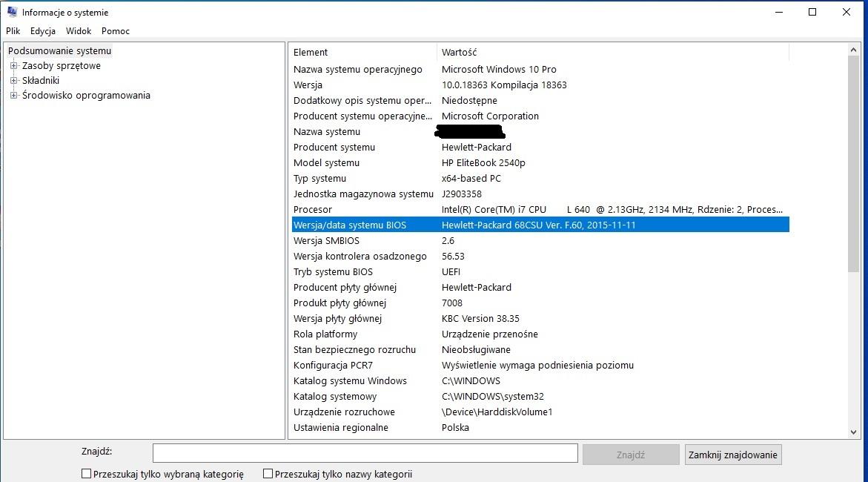Enable Przeszukaj tylko wybraną kategorię checkbox
Image resolution: width=868 pixels, height=482 pixels.
[x=86, y=474]
